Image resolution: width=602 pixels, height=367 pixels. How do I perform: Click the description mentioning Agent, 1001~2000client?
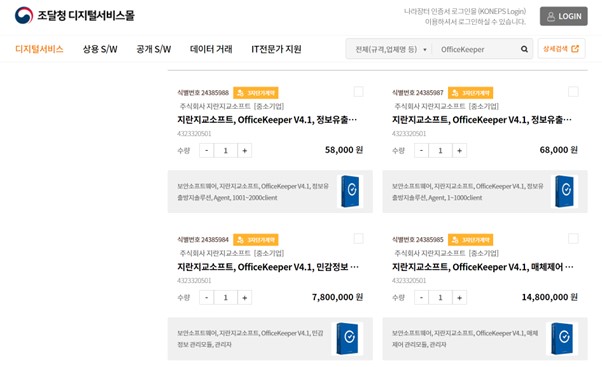click(x=253, y=192)
